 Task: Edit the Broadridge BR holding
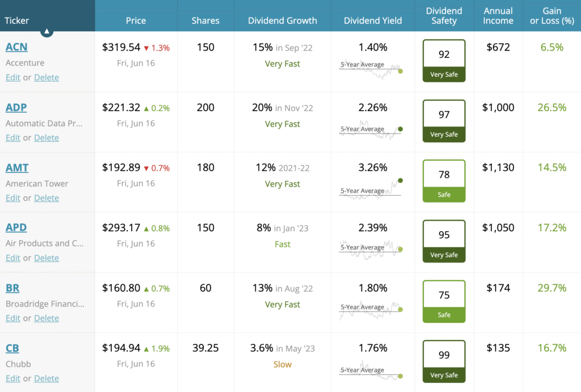(x=12, y=318)
